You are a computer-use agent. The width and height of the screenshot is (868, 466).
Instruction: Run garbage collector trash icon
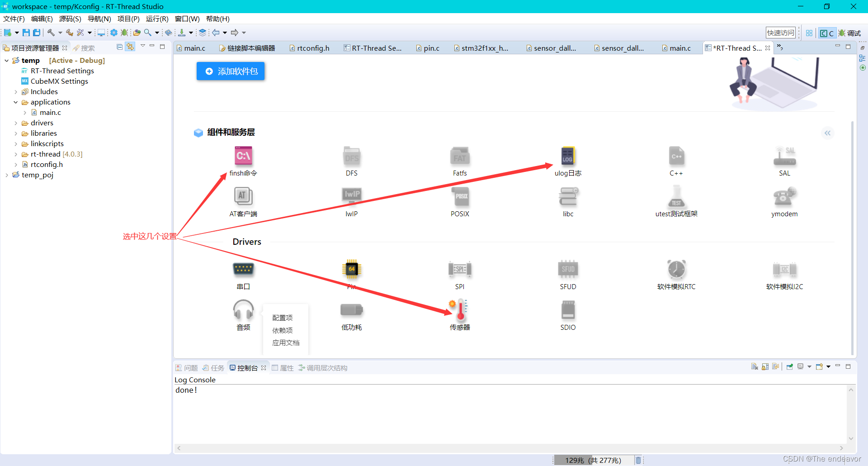638,460
